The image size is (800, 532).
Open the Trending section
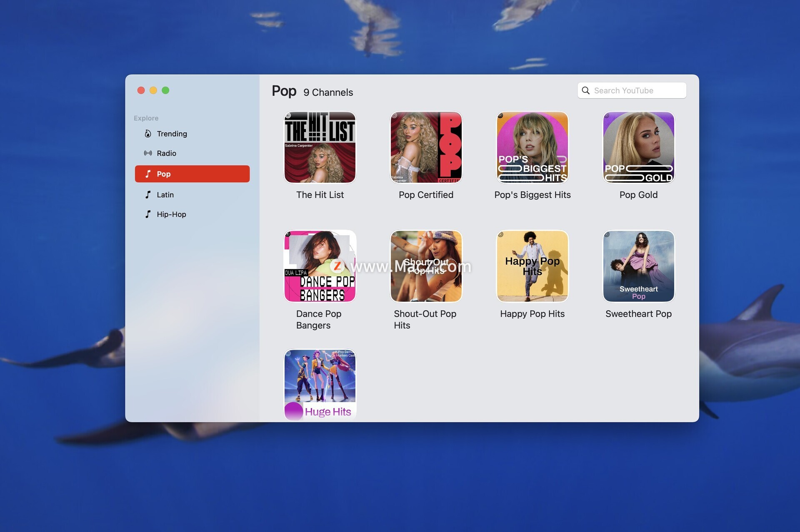pyautogui.click(x=172, y=134)
